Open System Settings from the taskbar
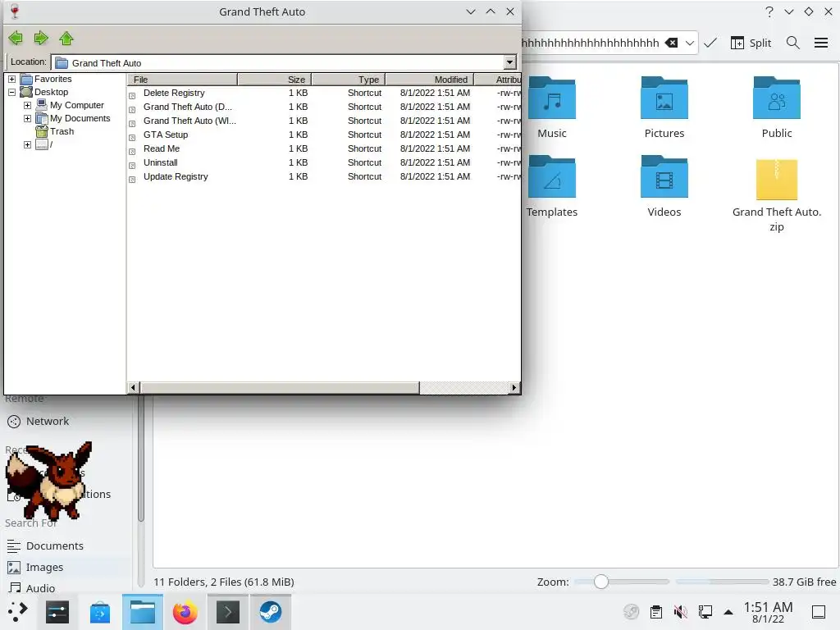The height and width of the screenshot is (630, 840). [x=57, y=612]
